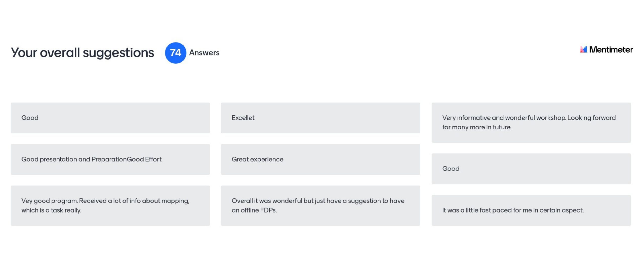Click the Mentimeter logo icon
Screen dimensions: 644x254
[x=583, y=49]
